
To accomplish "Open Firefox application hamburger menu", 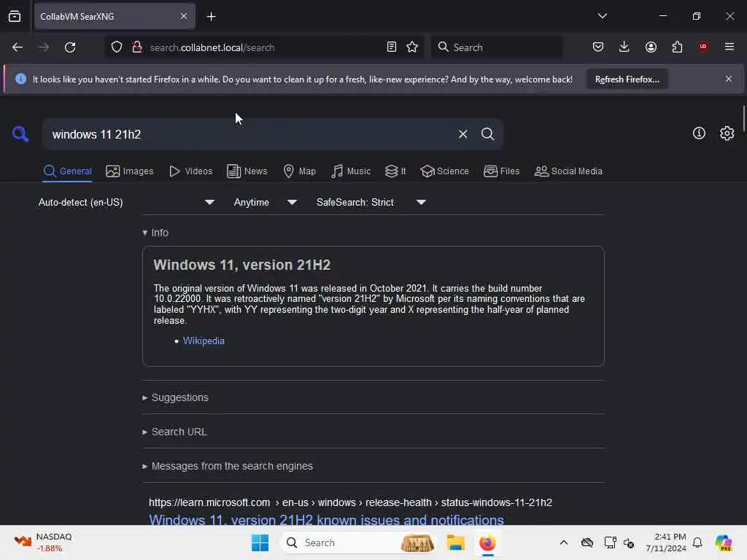I will [729, 47].
